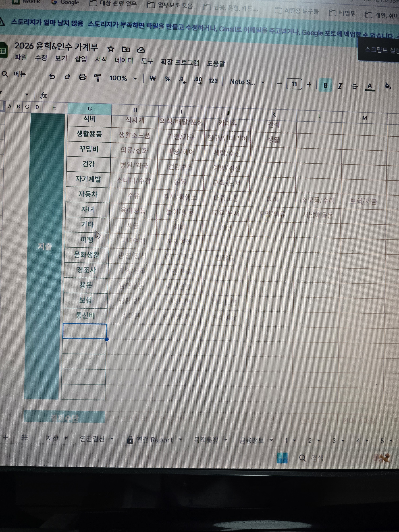Screen dimensions: 399x532
Task: Open the 보기 menu
Action: coord(61,58)
